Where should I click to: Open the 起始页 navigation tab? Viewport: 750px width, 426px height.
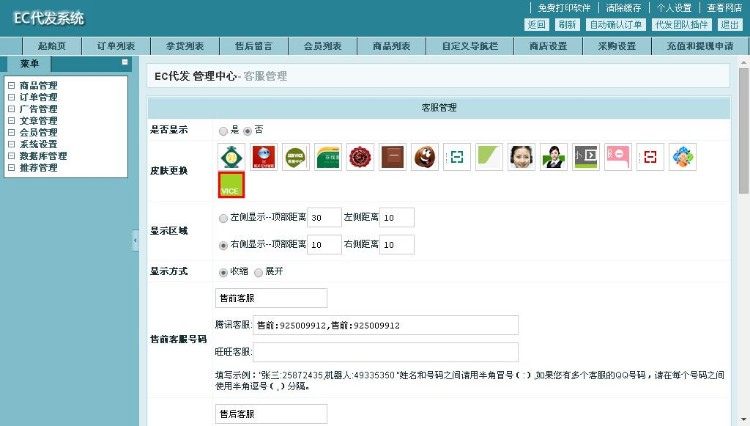coord(52,46)
